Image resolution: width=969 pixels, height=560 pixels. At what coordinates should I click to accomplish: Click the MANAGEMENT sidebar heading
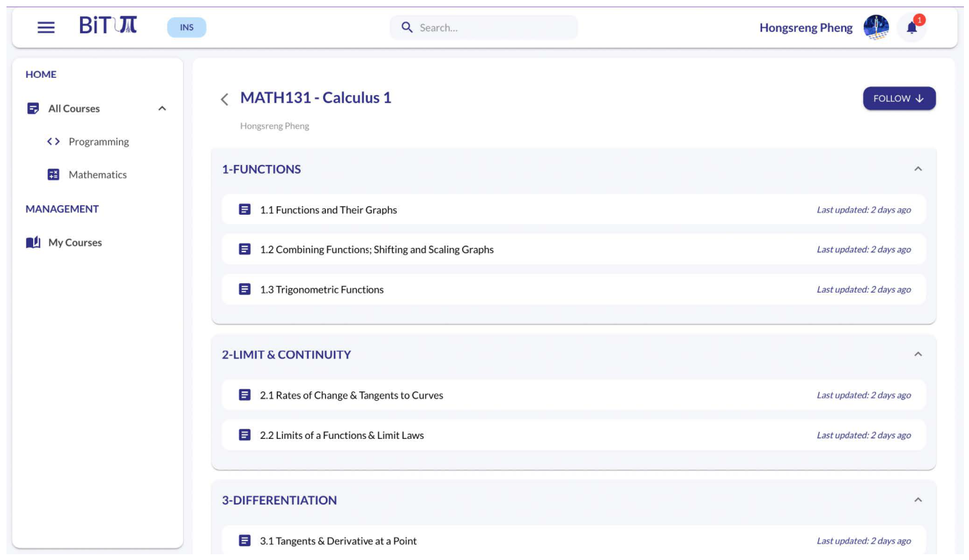tap(62, 209)
